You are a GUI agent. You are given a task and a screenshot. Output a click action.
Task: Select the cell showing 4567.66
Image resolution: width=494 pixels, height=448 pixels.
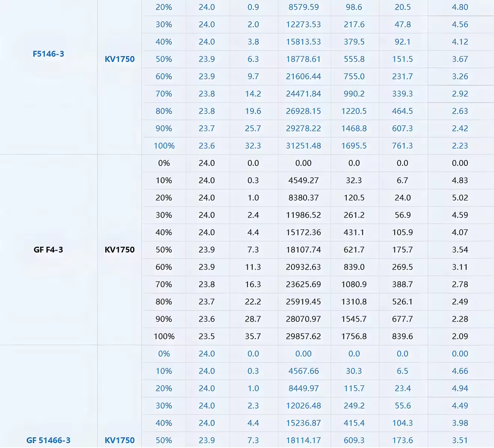point(304,371)
